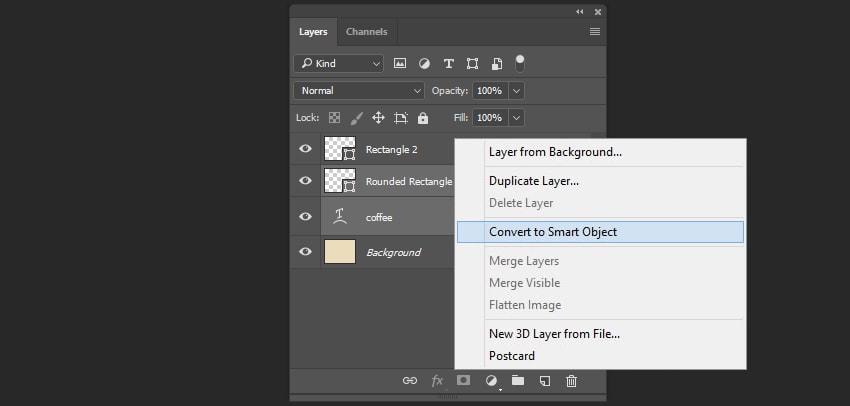Toggle layer filtering on/off switch
850x406 pixels.
tap(520, 63)
